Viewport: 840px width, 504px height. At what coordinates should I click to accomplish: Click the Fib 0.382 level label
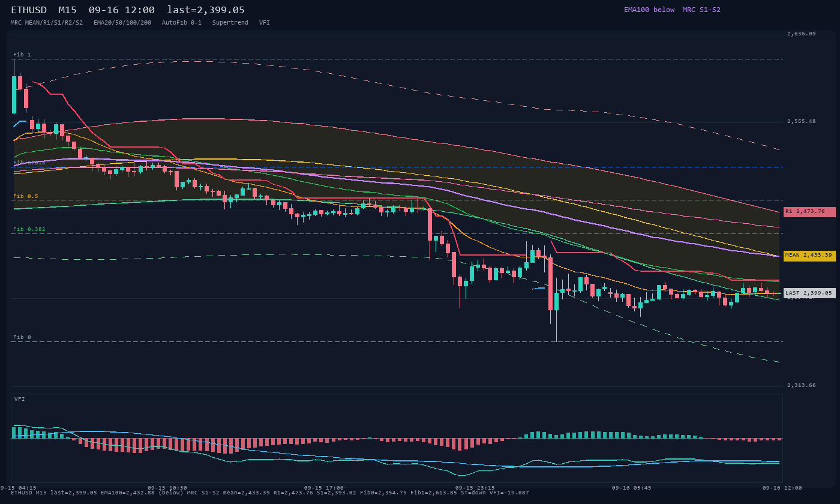(29, 229)
